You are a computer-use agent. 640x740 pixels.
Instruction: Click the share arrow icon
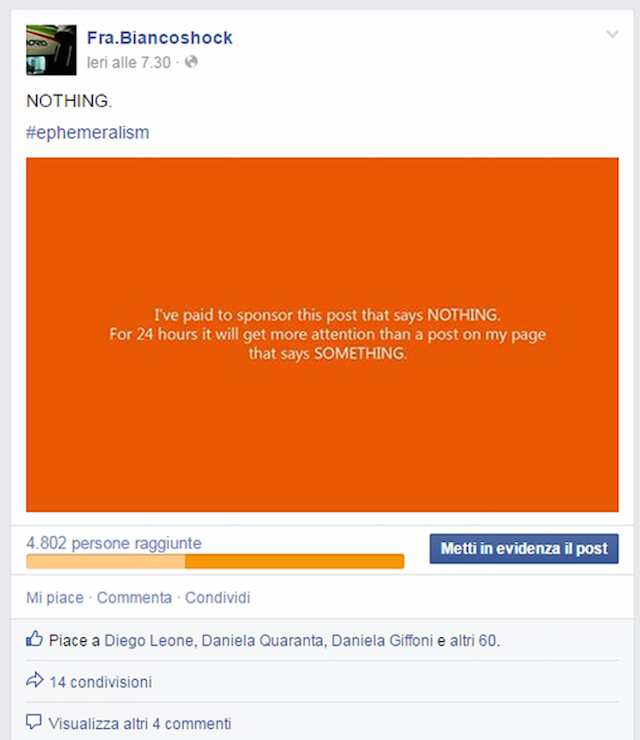pyautogui.click(x=34, y=680)
